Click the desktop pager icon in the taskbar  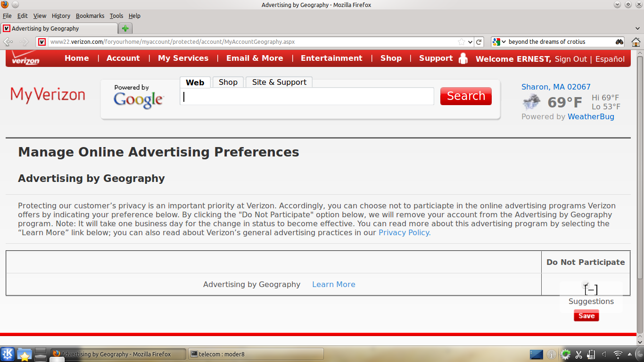click(x=41, y=354)
